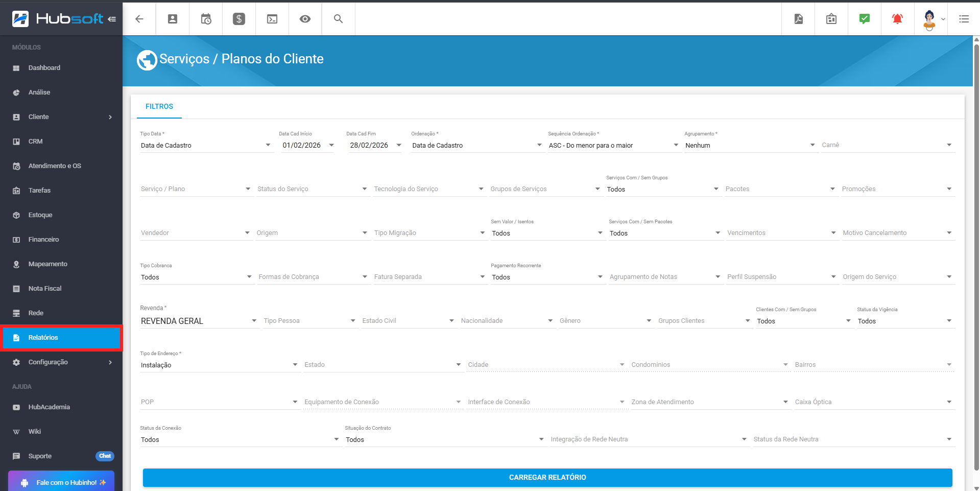Click the red notifications bell icon

point(897,19)
